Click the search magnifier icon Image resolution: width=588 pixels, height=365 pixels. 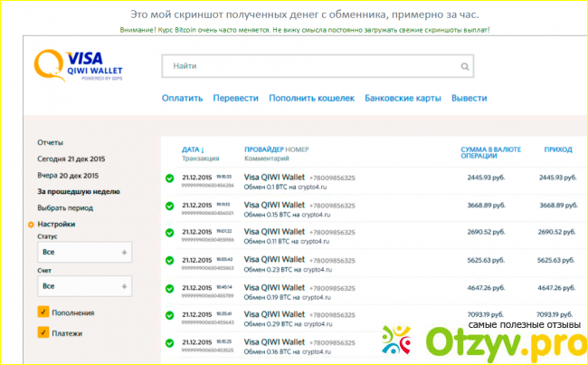coord(465,66)
